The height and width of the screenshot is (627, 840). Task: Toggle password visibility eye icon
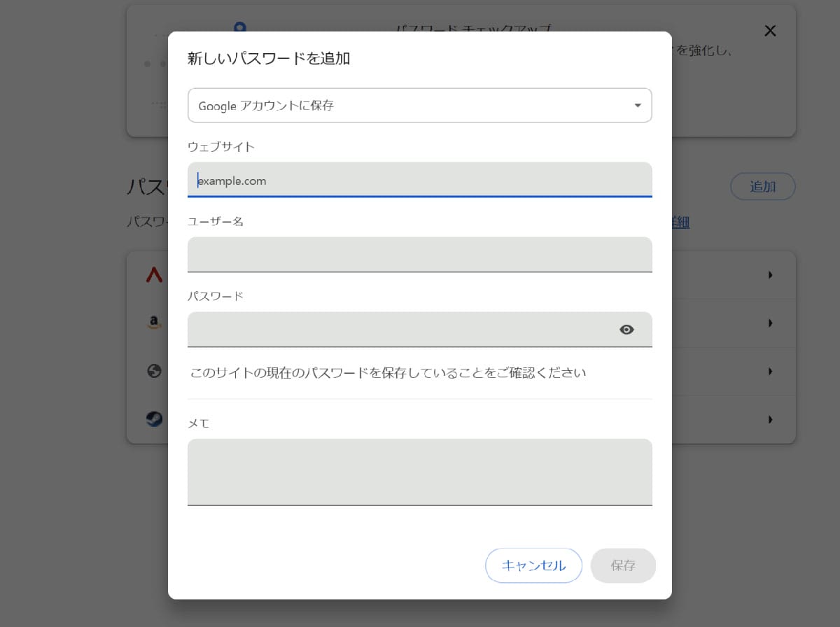tap(627, 330)
